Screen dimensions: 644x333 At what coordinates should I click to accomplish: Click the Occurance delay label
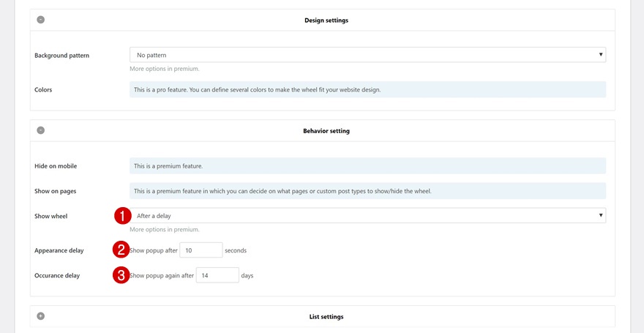[57, 276]
